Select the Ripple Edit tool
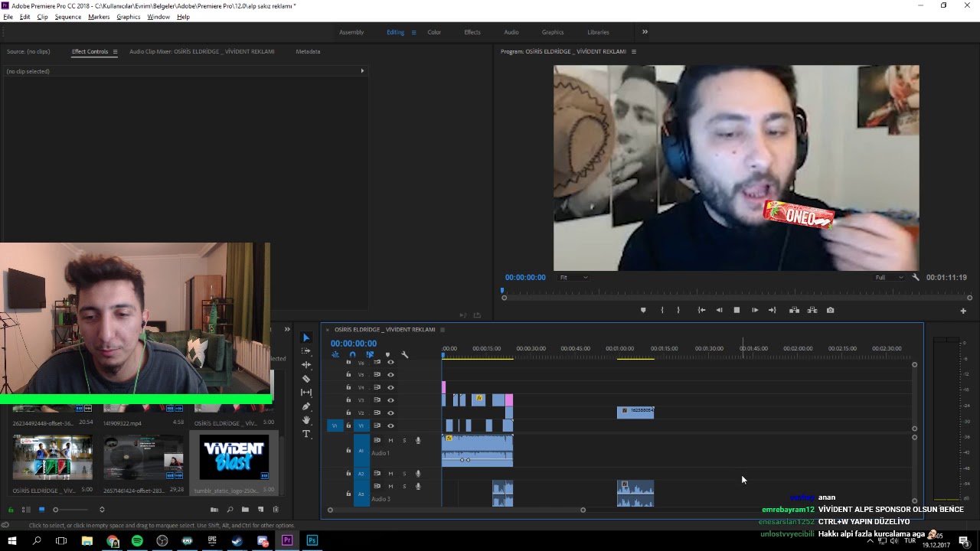Viewport: 980px width, 551px height. tap(306, 365)
